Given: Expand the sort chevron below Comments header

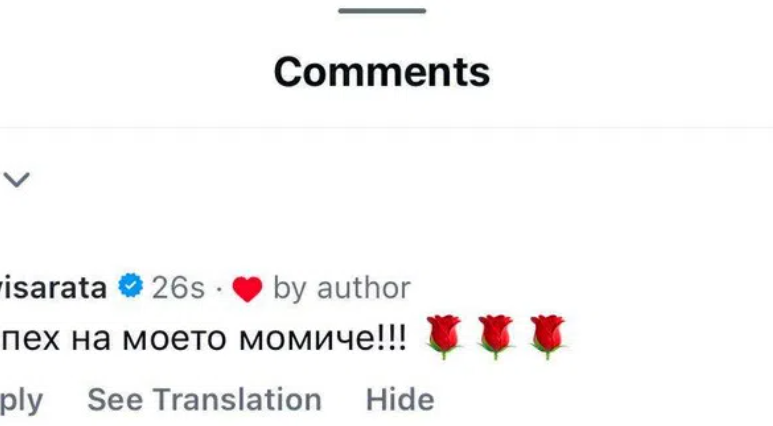Looking at the screenshot, I should click(x=17, y=179).
